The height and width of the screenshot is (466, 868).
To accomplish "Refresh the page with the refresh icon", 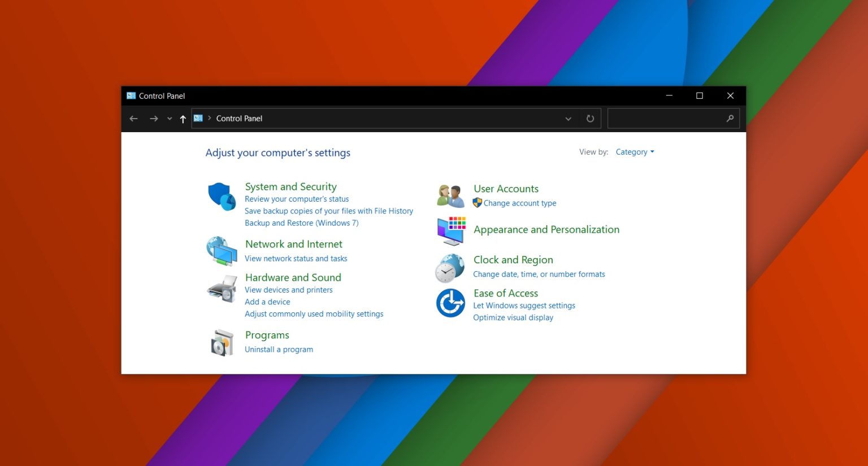I will click(x=590, y=118).
